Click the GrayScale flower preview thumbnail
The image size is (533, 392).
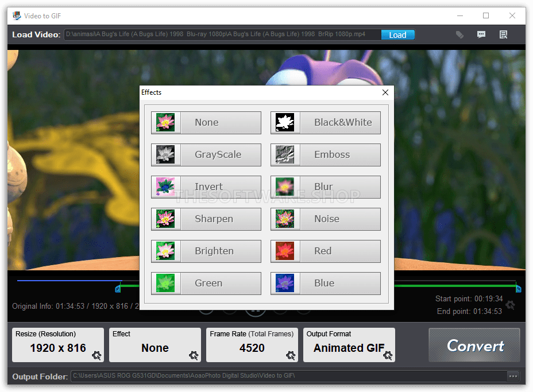click(x=165, y=154)
